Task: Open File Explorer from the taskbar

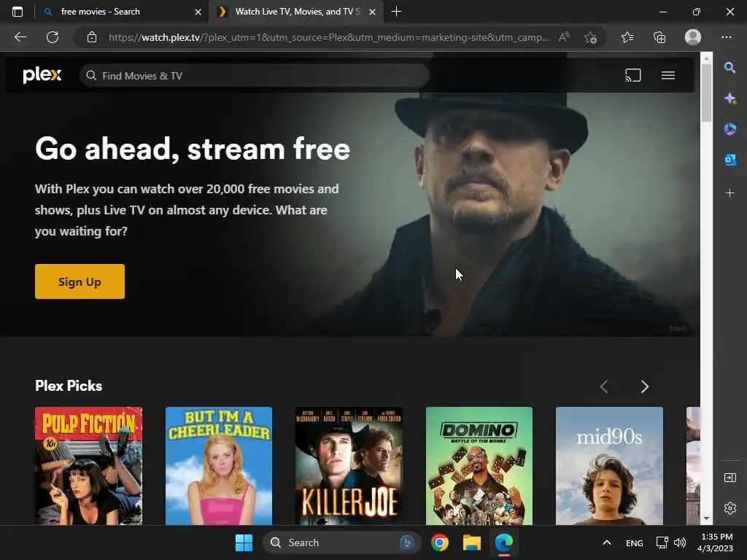Action: point(472,542)
